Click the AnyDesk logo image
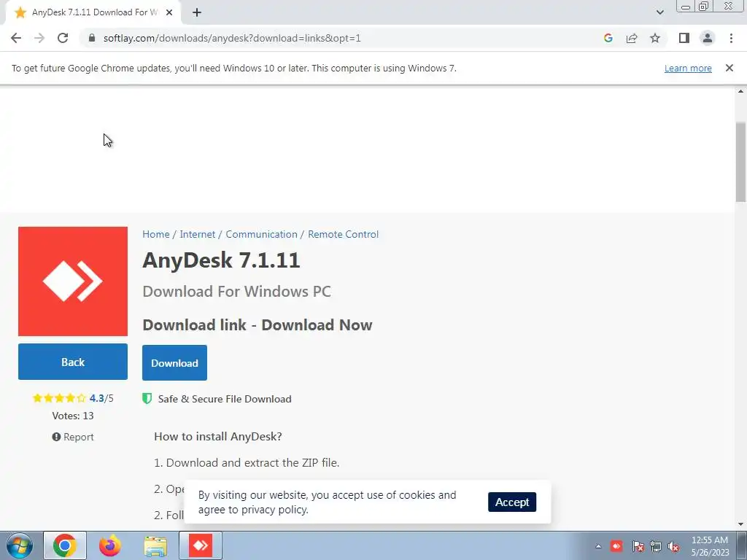Image resolution: width=747 pixels, height=560 pixels. [73, 281]
